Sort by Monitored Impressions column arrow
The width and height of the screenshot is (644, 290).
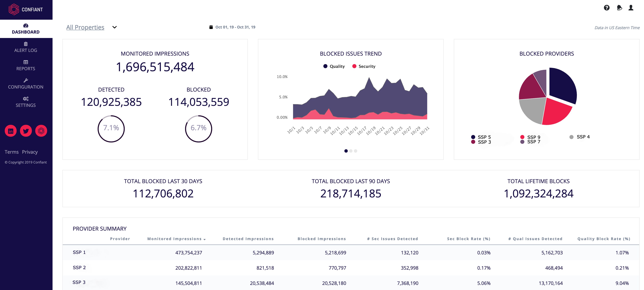205,239
